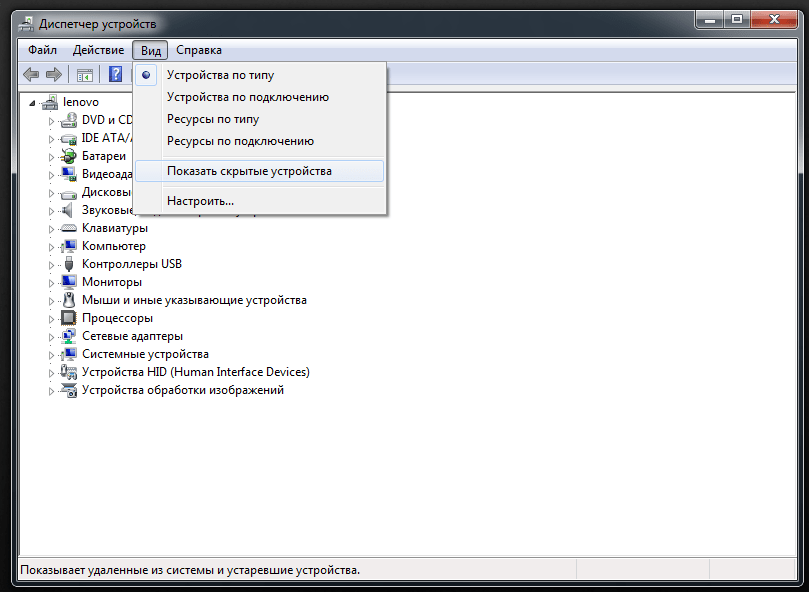The height and width of the screenshot is (592, 809).
Task: Switch view to Устройства по подключению
Action: click(247, 97)
